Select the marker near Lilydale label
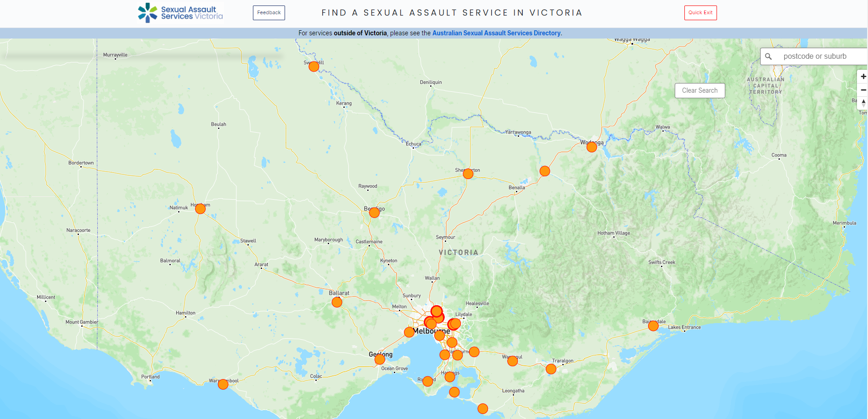 tap(455, 324)
